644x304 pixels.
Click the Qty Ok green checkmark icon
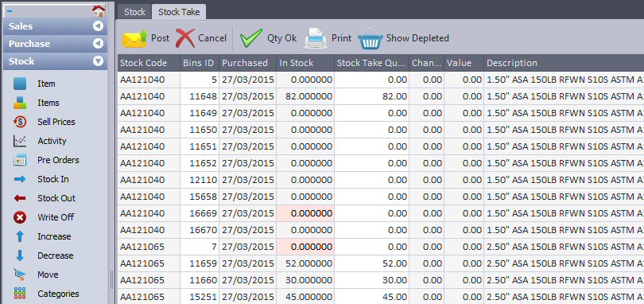point(251,38)
